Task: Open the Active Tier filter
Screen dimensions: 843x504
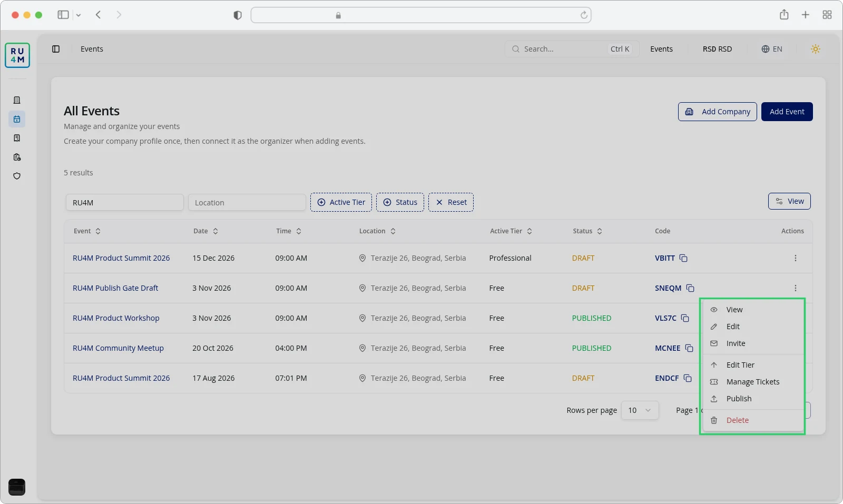Action: coord(341,202)
